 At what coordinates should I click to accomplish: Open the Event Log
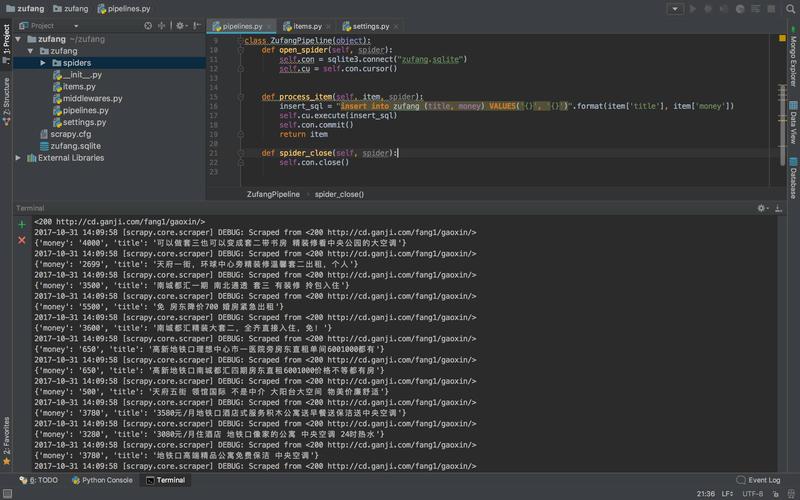(x=759, y=480)
